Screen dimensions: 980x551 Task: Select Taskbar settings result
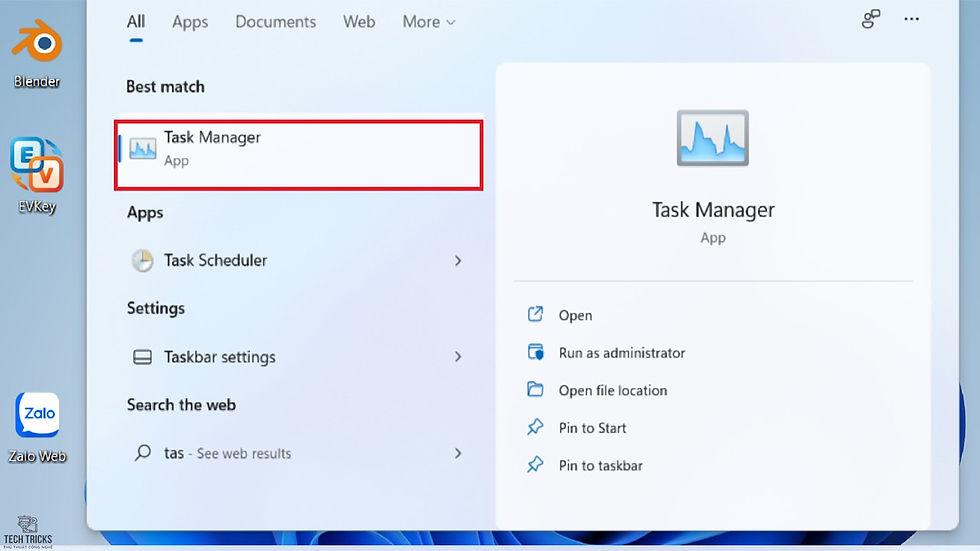point(299,357)
